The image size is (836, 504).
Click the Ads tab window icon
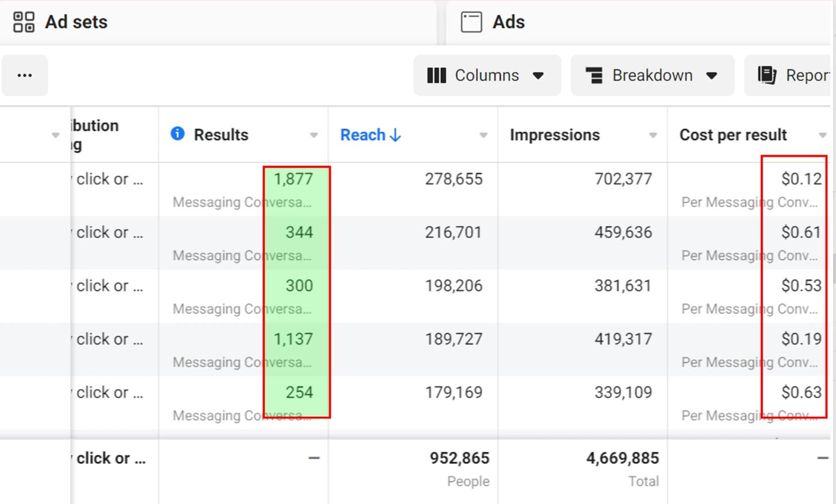tap(471, 22)
